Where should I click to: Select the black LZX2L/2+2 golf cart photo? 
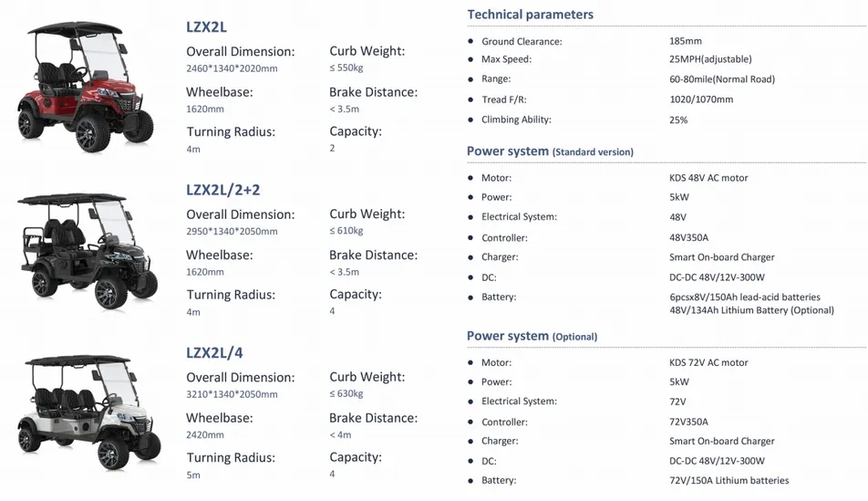[x=88, y=249]
